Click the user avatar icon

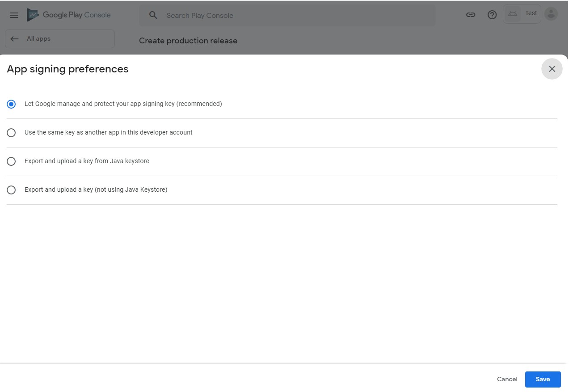[552, 14]
